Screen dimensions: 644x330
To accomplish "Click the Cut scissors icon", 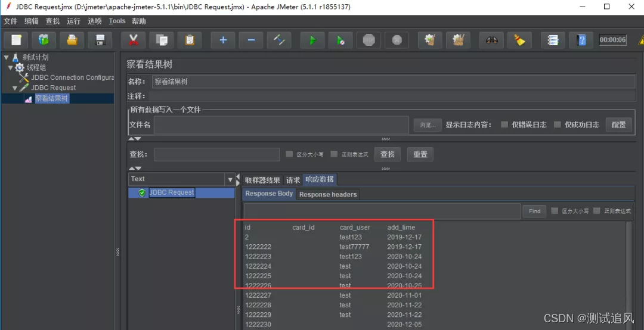I will tap(133, 40).
